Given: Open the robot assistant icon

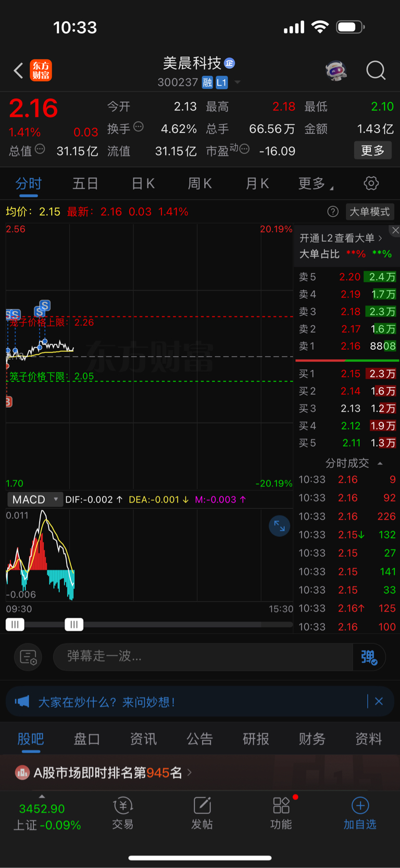Looking at the screenshot, I should (336, 70).
